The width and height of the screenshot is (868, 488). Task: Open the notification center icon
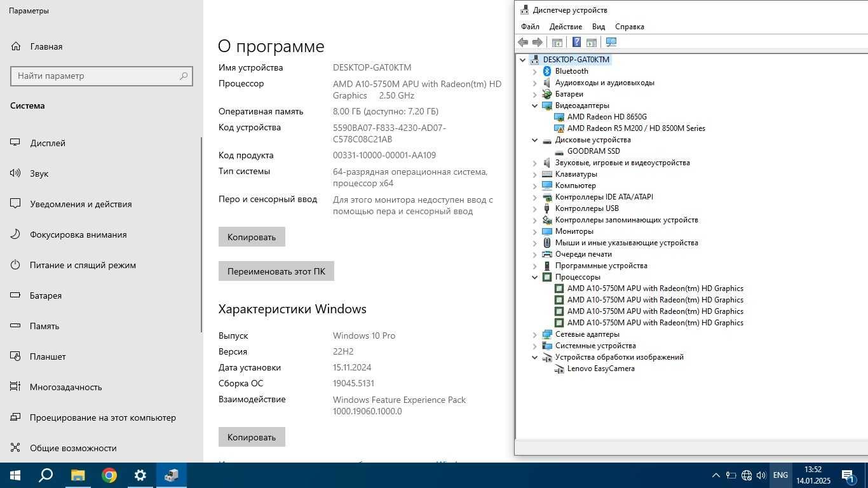click(848, 475)
